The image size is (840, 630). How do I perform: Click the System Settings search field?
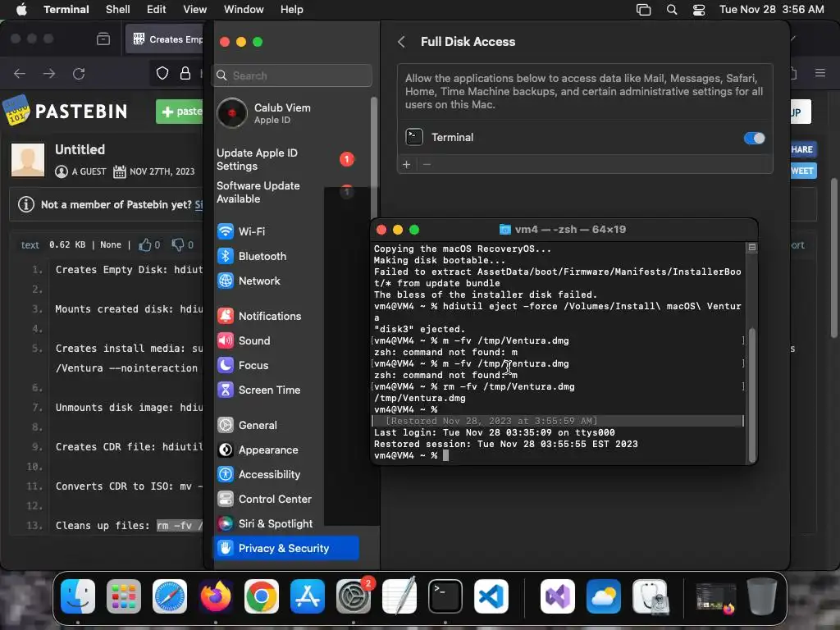click(x=293, y=75)
